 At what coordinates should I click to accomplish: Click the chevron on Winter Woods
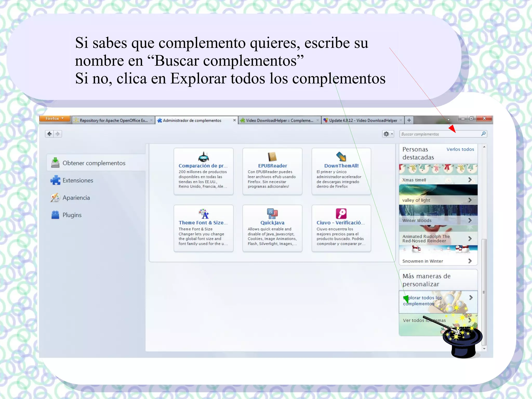[470, 220]
